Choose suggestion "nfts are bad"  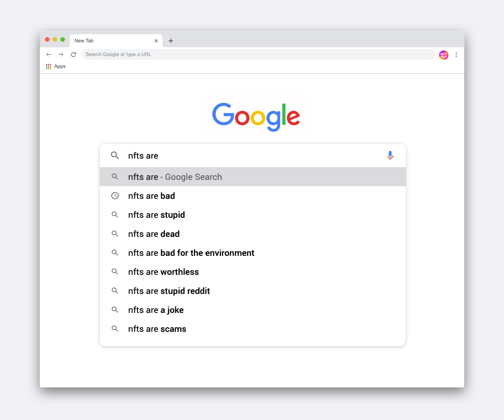pos(253,196)
